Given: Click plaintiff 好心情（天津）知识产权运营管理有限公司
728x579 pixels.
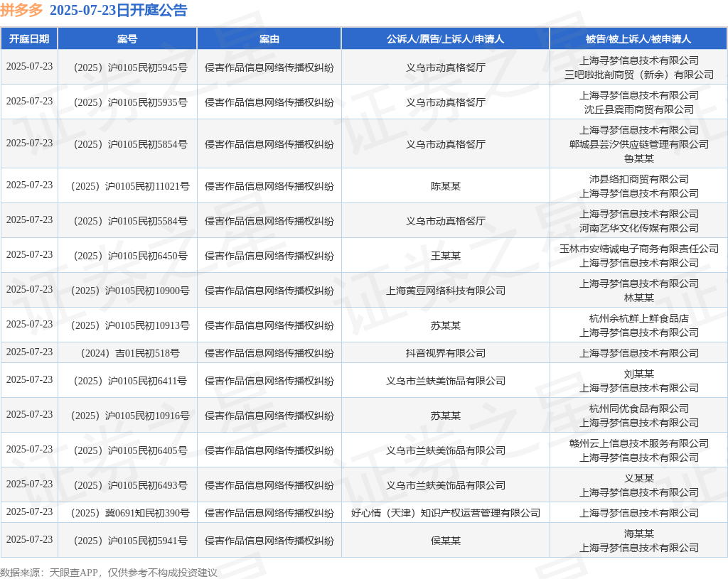Looking at the screenshot, I should [445, 513].
